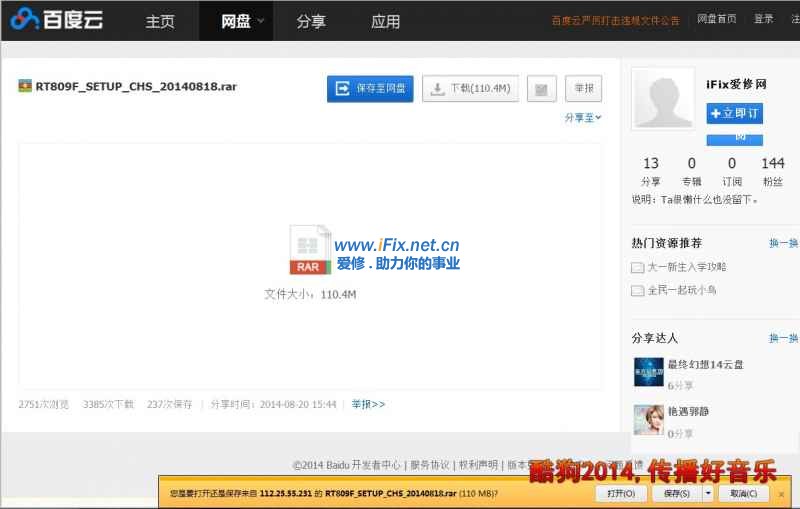This screenshot has width=800, height=509.
Task: Open the 艳遇郭静 avatar thumbnail
Action: pos(648,420)
